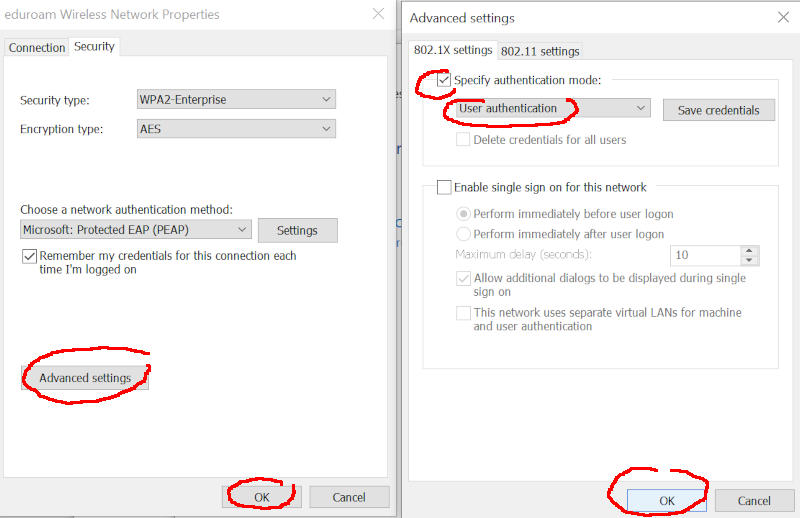The image size is (800, 518).
Task: Switch to the Connection tab
Action: click(x=37, y=47)
